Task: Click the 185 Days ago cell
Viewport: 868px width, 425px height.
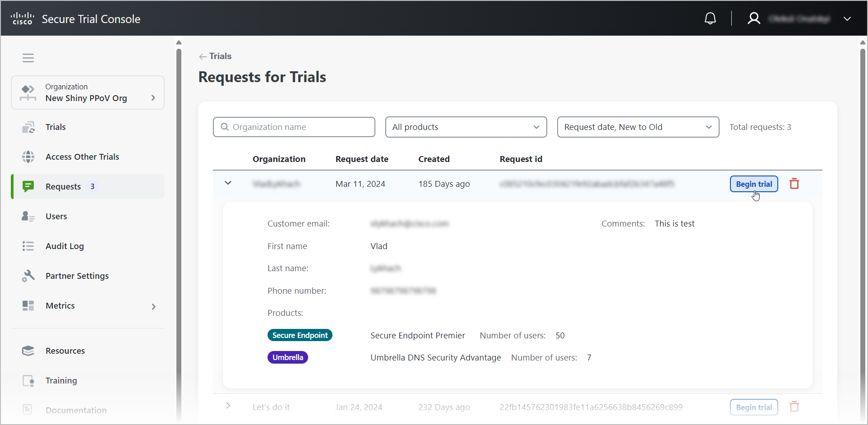Action: pyautogui.click(x=444, y=184)
